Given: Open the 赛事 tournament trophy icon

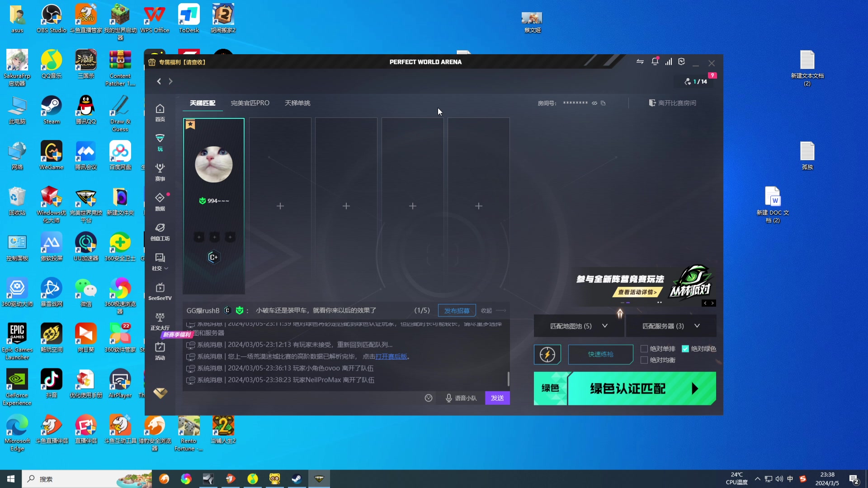Looking at the screenshot, I should pos(160,172).
